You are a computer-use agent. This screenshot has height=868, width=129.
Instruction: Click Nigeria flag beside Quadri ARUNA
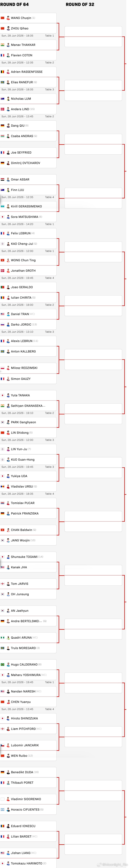pyautogui.click(x=2, y=638)
